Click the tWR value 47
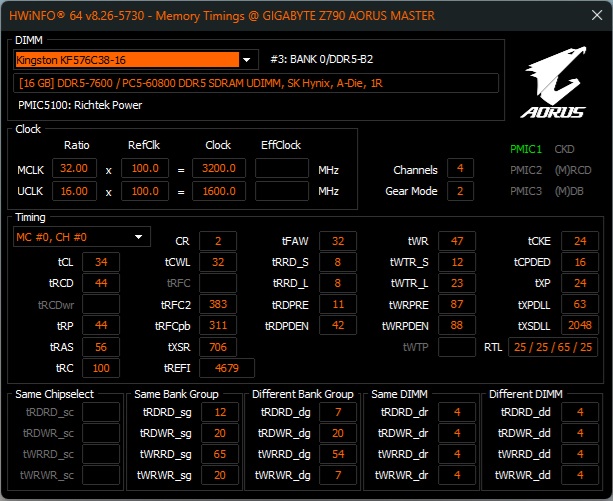The height and width of the screenshot is (501, 613). pos(457,241)
